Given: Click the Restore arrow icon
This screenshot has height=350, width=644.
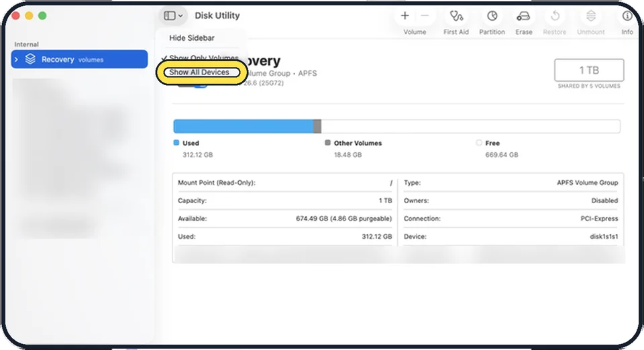Looking at the screenshot, I should coord(555,16).
